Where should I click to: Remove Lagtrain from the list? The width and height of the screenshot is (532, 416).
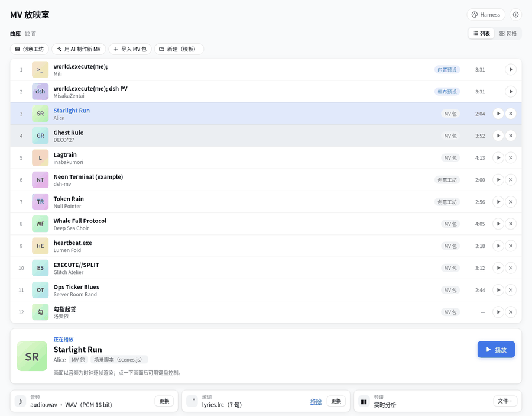(x=511, y=158)
